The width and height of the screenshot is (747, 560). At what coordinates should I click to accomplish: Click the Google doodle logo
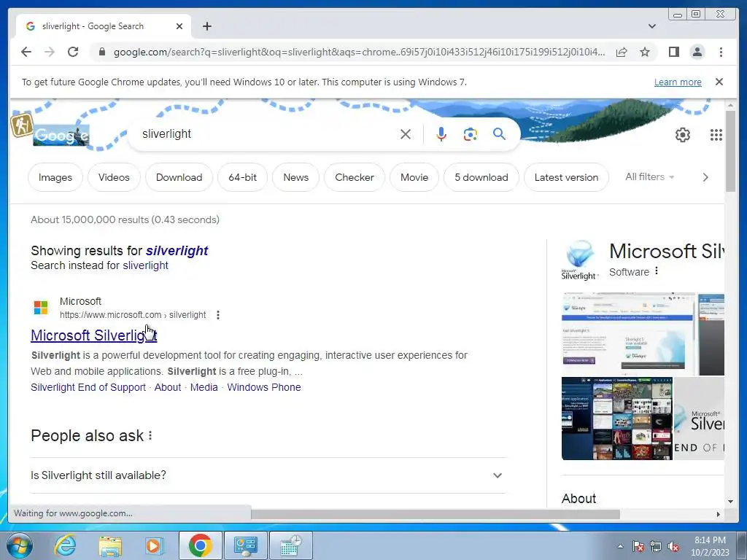[61, 136]
